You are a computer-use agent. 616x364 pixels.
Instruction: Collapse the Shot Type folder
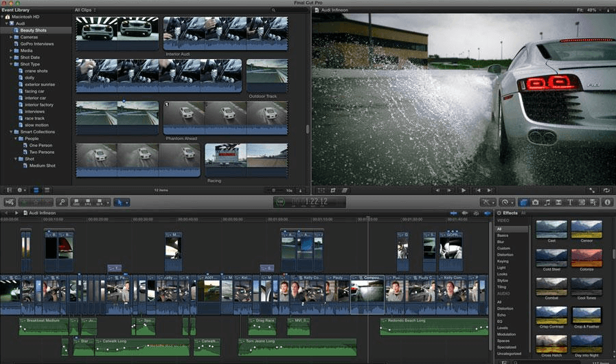[11, 64]
